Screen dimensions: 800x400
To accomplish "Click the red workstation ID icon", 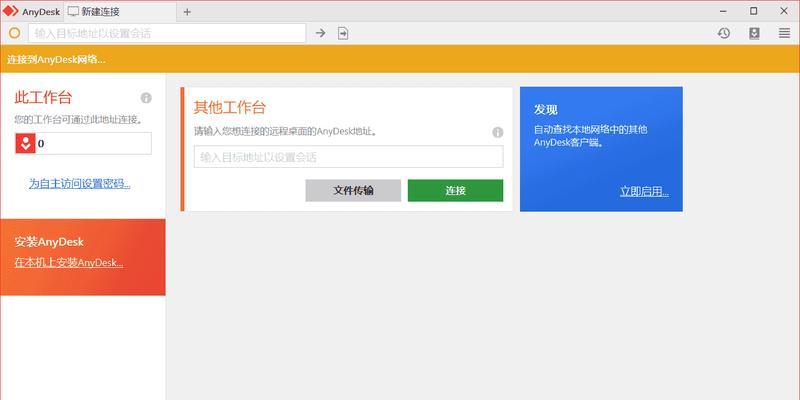I will pos(25,143).
